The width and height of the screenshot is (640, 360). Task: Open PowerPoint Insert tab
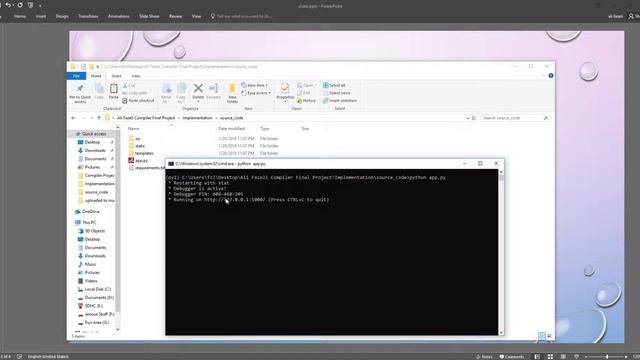point(41,16)
